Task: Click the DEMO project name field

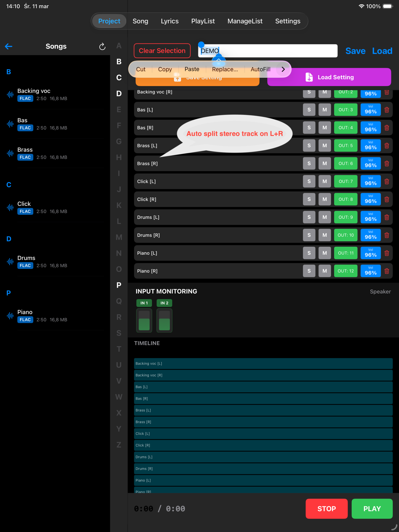Action: click(267, 51)
